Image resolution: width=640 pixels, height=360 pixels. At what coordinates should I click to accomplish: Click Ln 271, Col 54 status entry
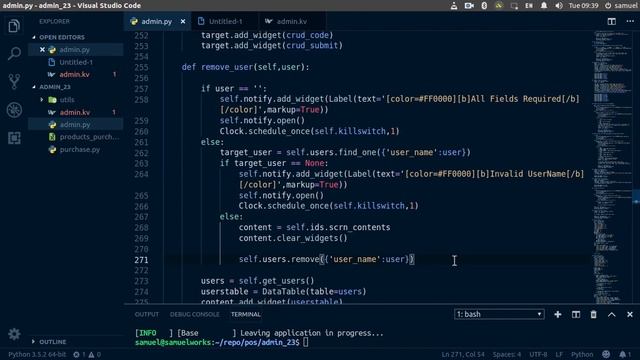(463, 354)
